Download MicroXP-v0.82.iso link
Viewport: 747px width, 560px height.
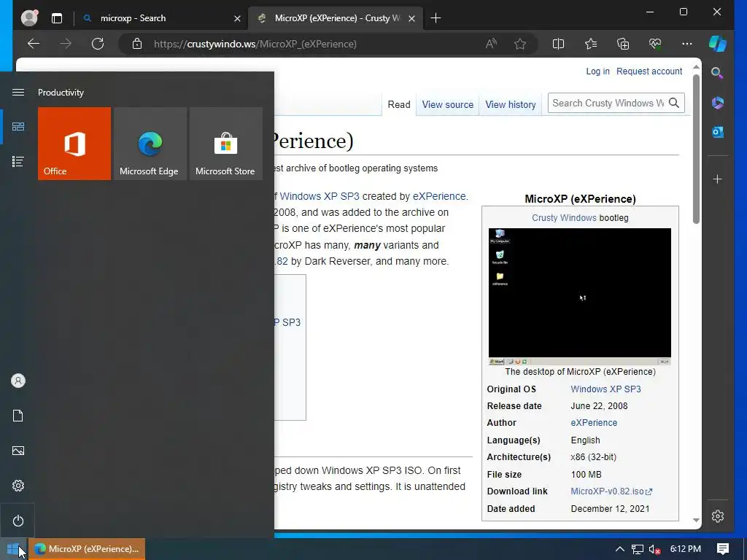click(x=611, y=491)
